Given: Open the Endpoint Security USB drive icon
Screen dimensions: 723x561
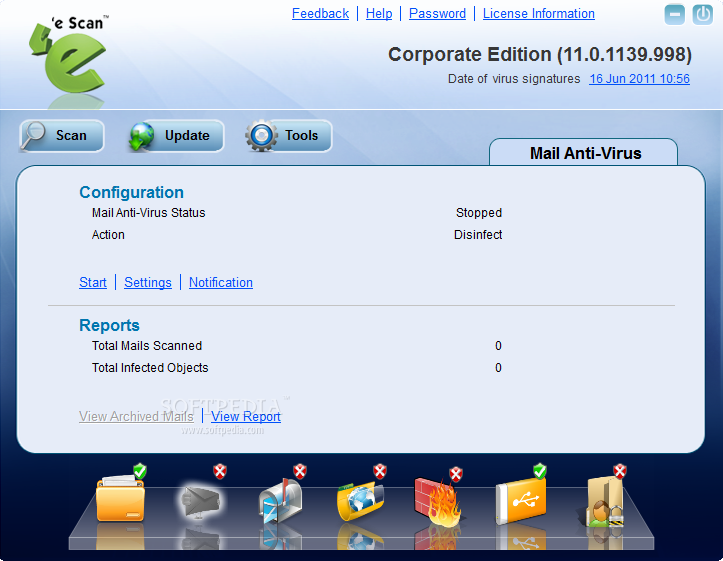Looking at the screenshot, I should click(x=521, y=502).
